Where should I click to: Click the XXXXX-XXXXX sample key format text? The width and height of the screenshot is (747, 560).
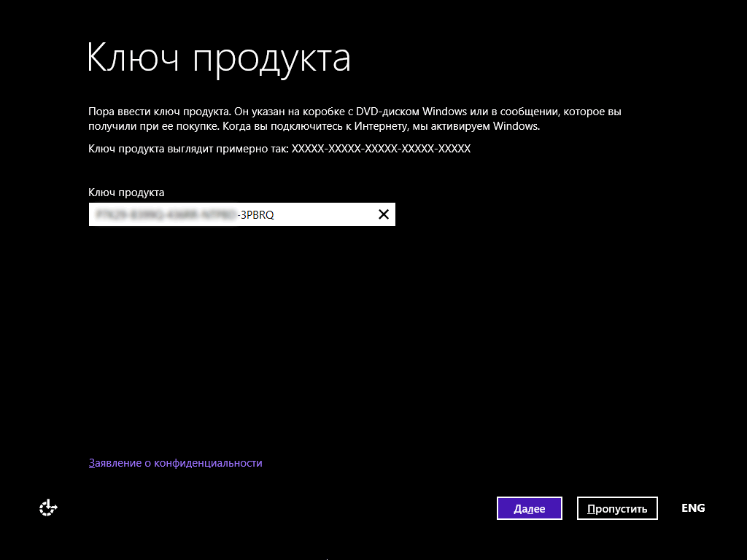(381, 149)
